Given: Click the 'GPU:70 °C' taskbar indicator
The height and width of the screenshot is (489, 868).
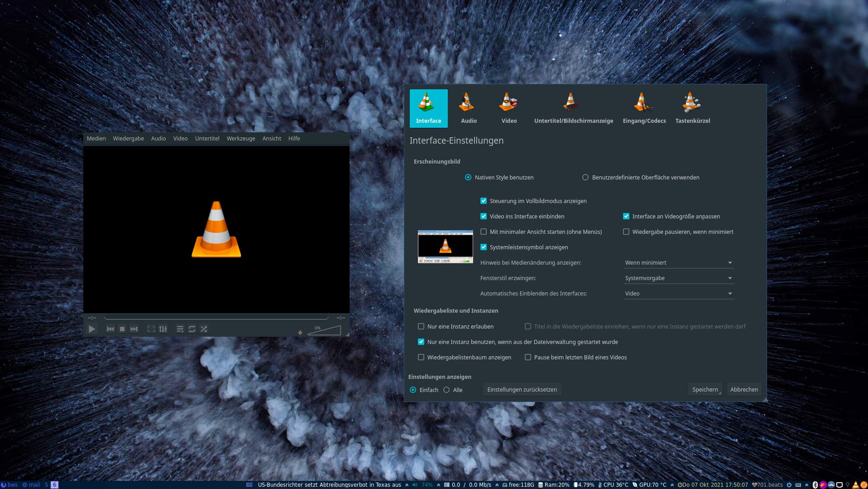Looking at the screenshot, I should coord(649,485).
